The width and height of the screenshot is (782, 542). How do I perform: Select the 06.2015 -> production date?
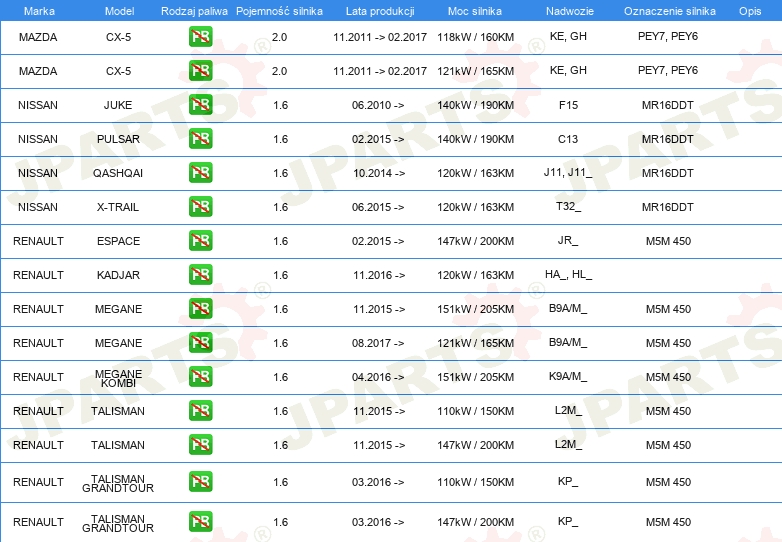coord(378,207)
